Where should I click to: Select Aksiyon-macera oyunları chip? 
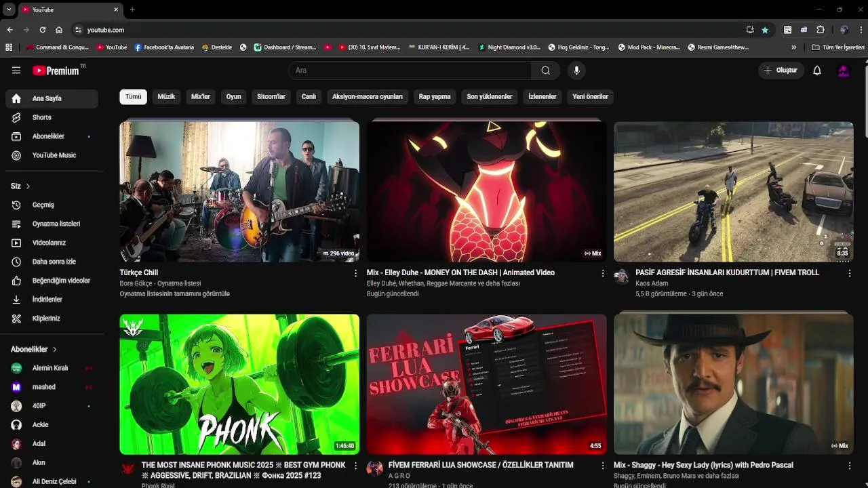tap(368, 97)
